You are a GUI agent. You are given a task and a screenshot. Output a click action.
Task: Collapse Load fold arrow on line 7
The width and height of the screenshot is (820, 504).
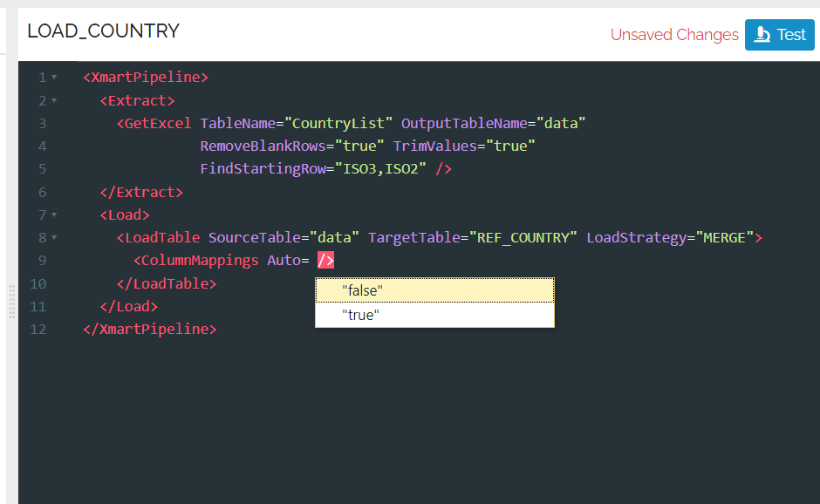pos(54,215)
